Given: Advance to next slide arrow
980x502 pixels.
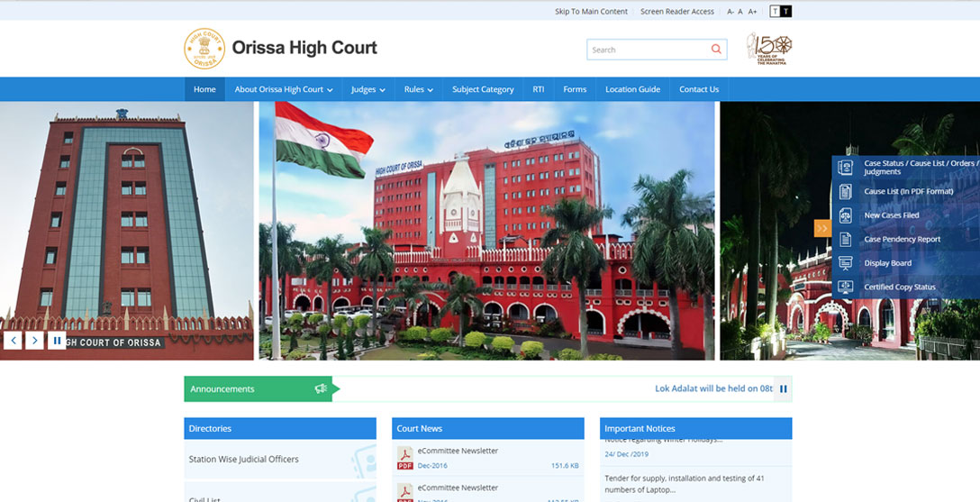Looking at the screenshot, I should pos(34,340).
